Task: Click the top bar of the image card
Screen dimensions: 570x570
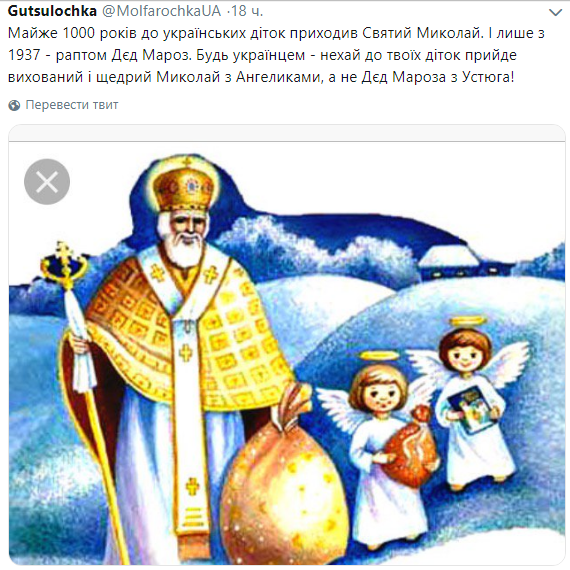Action: (287, 133)
